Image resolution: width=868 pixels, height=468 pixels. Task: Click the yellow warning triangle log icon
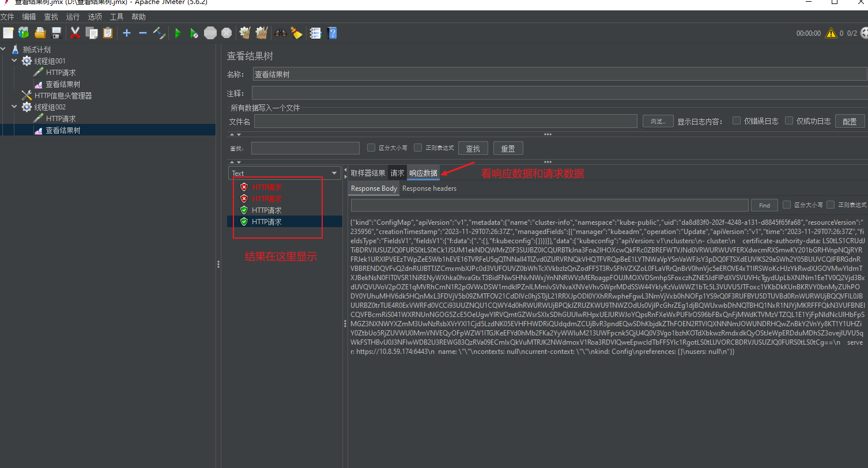(x=831, y=33)
